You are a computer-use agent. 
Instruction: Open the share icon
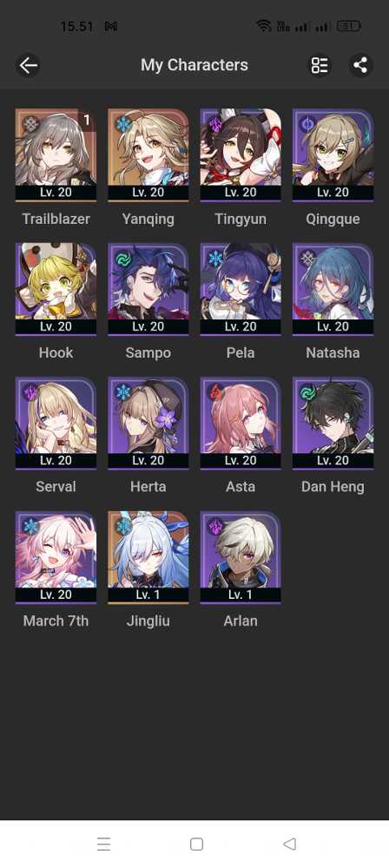point(360,65)
